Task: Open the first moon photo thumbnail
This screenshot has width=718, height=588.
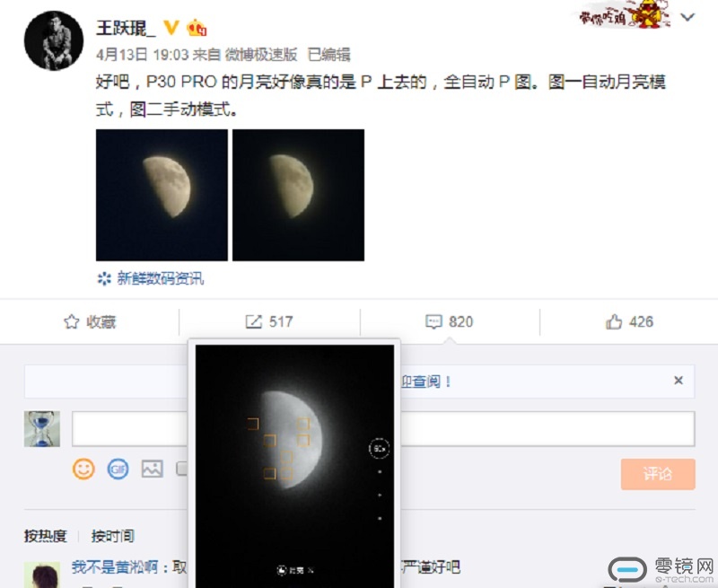Action: [162, 195]
